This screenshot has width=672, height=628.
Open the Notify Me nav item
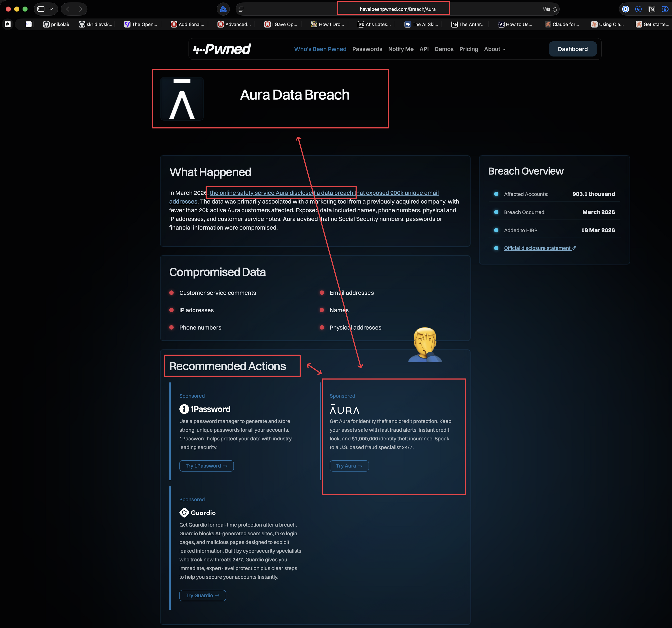point(401,49)
